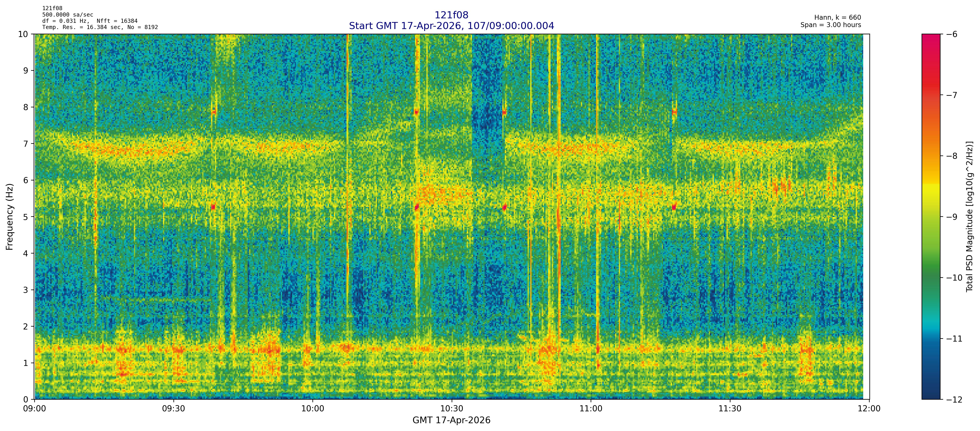Click the 11:00 time axis tick label

[x=591, y=409]
